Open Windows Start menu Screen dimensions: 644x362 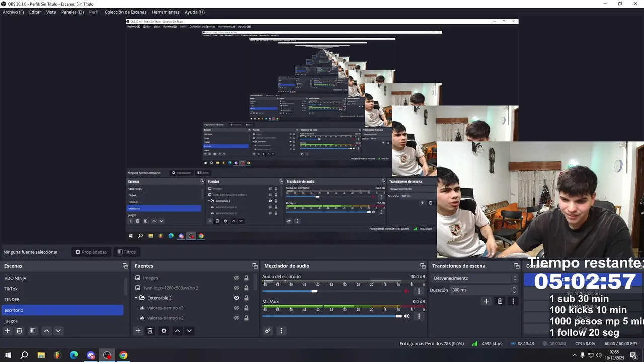pos(8,355)
